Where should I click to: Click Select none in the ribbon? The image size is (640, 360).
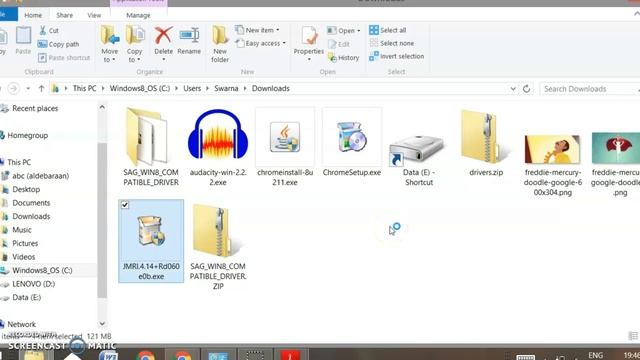click(391, 43)
